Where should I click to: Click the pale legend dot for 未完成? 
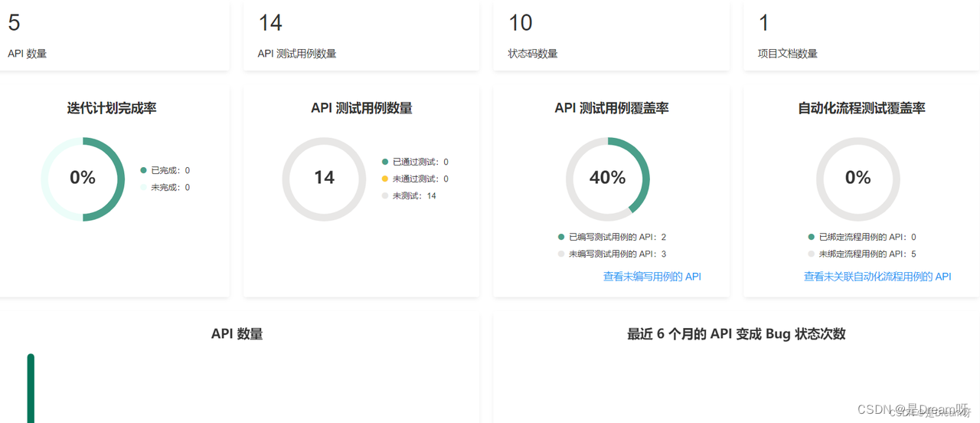click(143, 187)
